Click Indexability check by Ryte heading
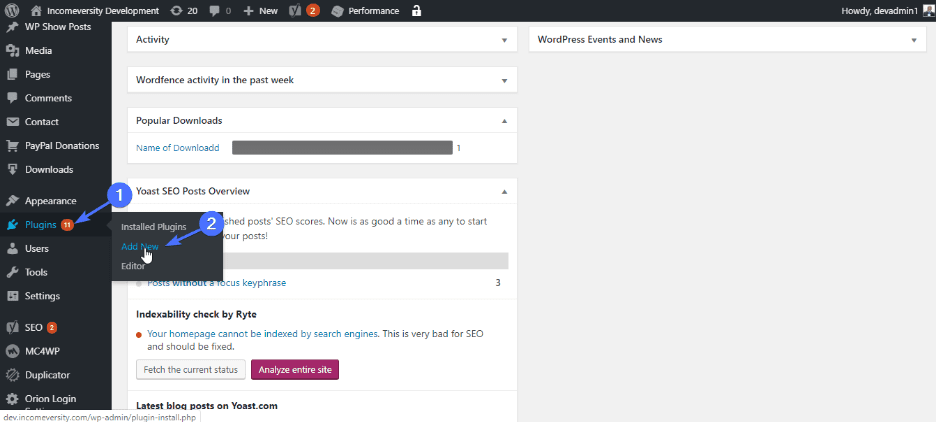 tap(196, 314)
